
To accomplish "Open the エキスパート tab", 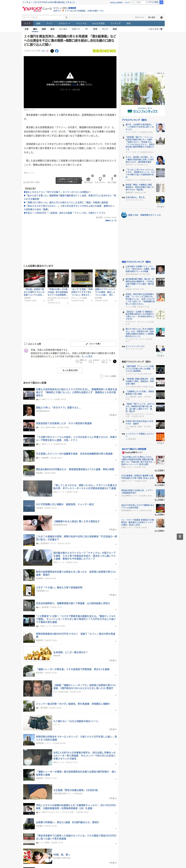I will click(64, 24).
